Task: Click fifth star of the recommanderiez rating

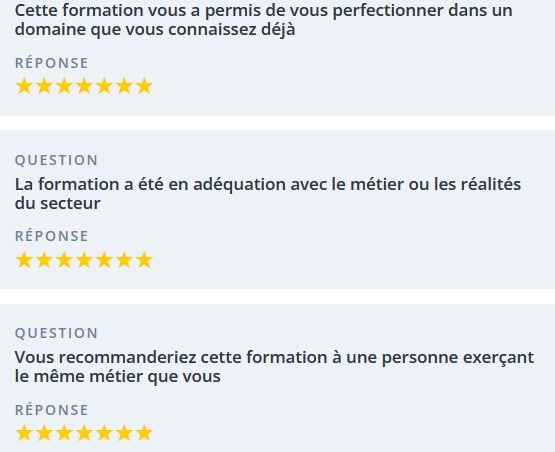Action: [x=104, y=433]
